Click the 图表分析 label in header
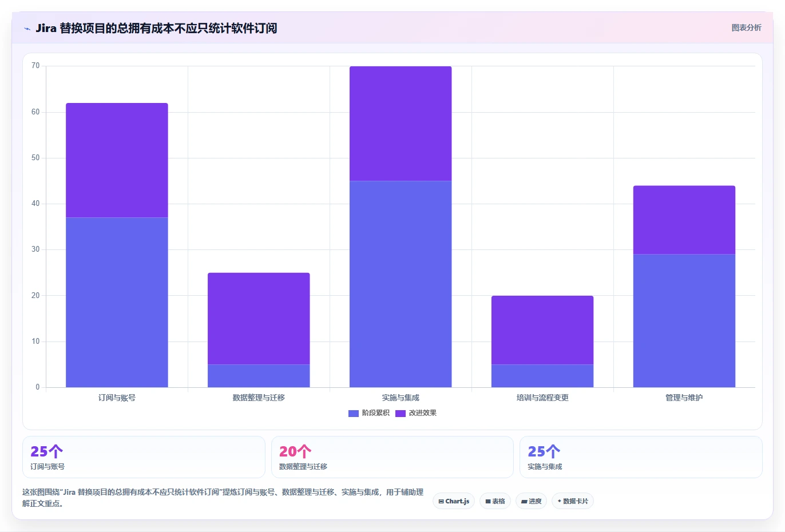Image resolution: width=785 pixels, height=532 pixels. (x=746, y=27)
